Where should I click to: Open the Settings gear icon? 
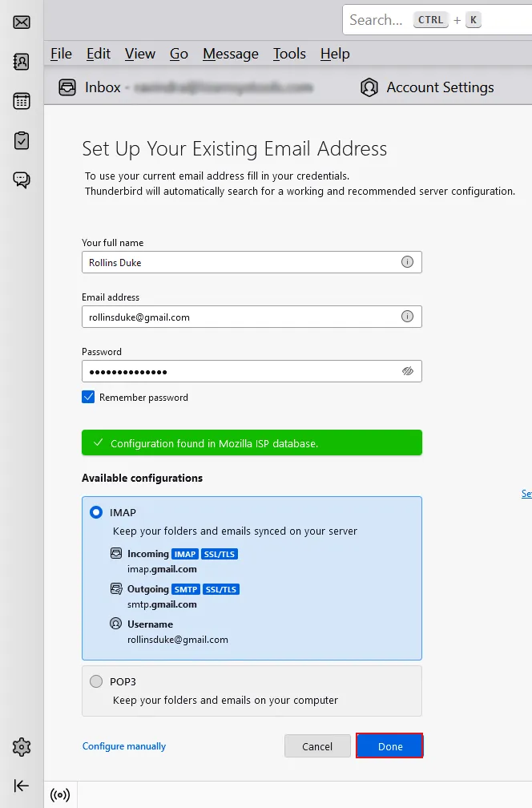pos(22,747)
